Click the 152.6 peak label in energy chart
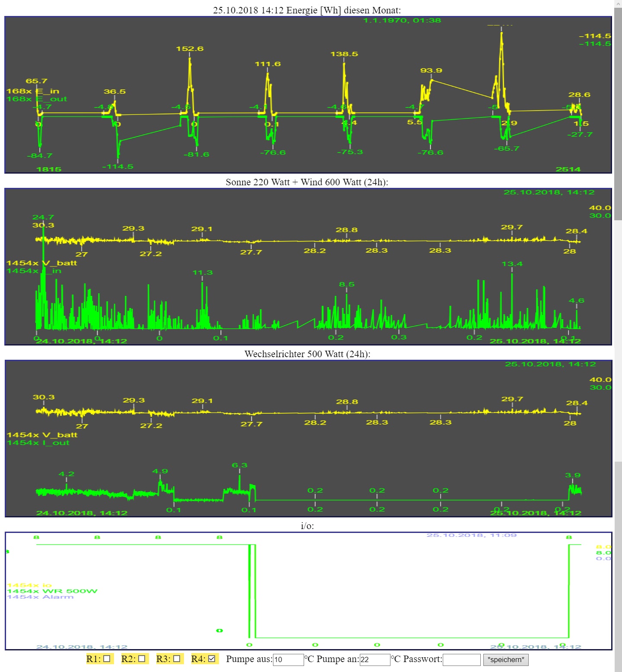 point(190,49)
